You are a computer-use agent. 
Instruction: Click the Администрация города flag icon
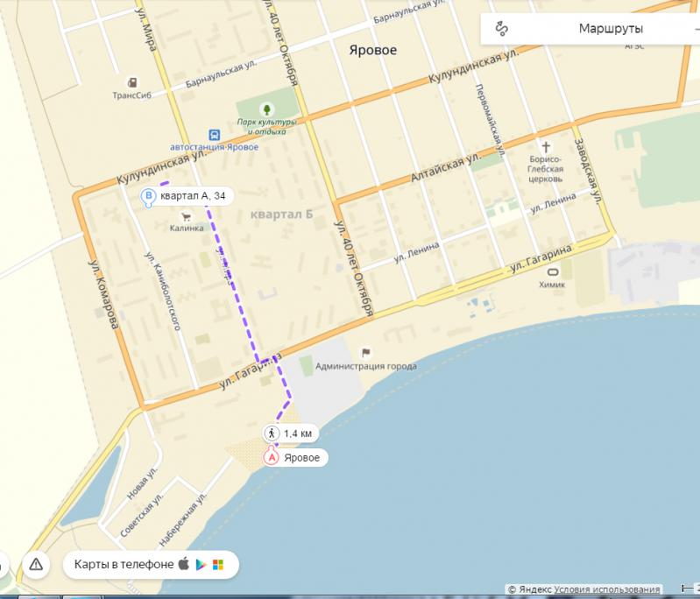click(366, 353)
